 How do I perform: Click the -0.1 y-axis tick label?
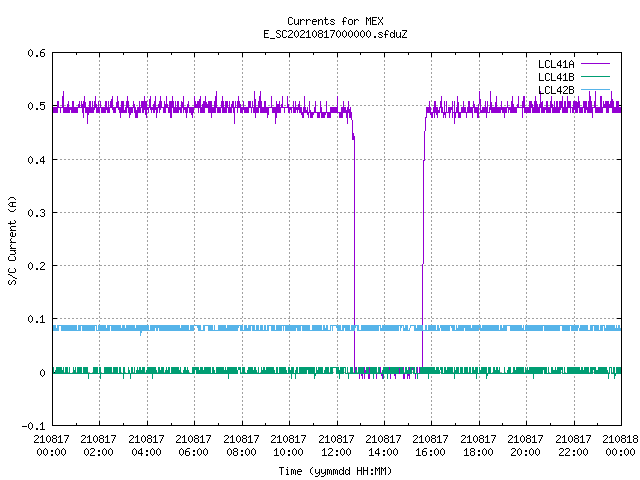click(33, 426)
